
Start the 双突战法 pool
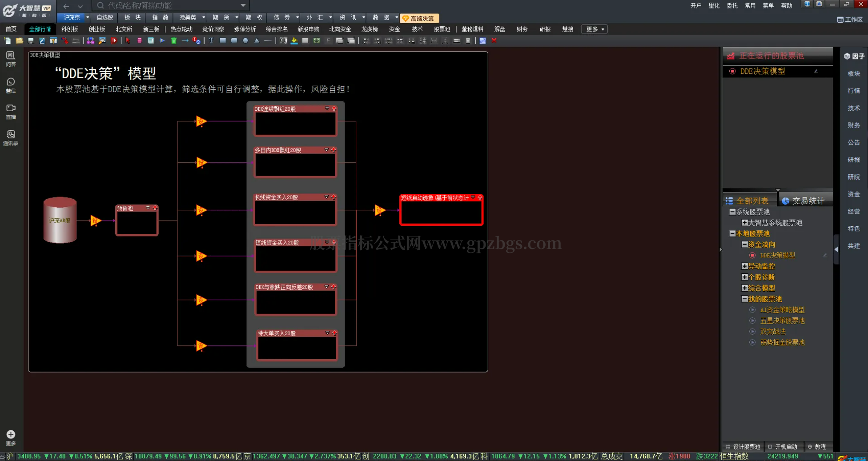(x=752, y=332)
